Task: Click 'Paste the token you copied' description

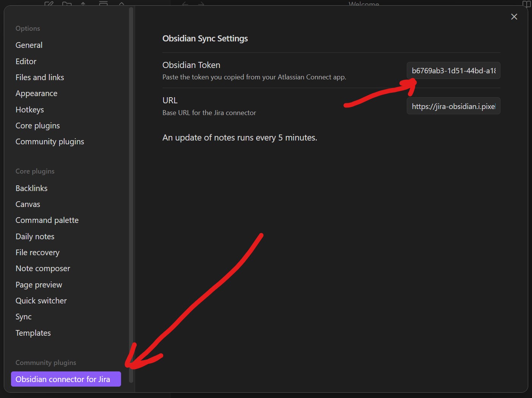Action: pyautogui.click(x=254, y=77)
